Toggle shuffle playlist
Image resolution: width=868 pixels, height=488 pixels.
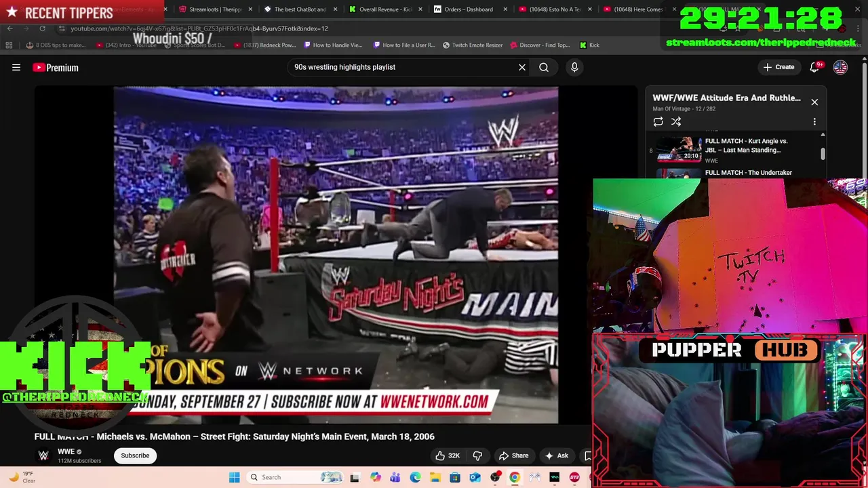point(676,121)
